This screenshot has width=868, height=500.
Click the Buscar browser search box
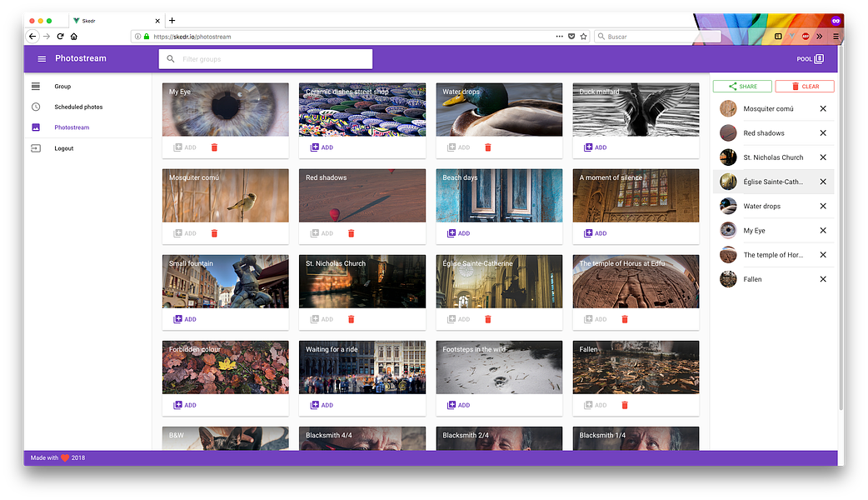point(657,37)
